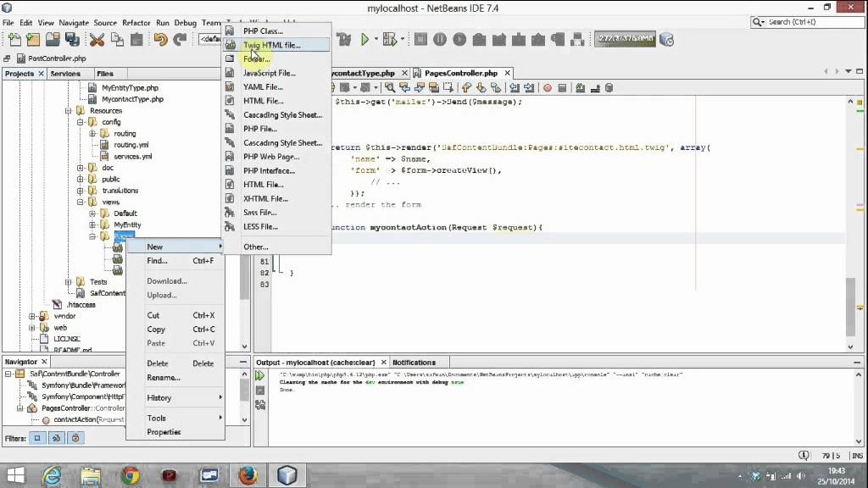Choose PHP Class in New submenu
This screenshot has height=488, width=868.
277,31
